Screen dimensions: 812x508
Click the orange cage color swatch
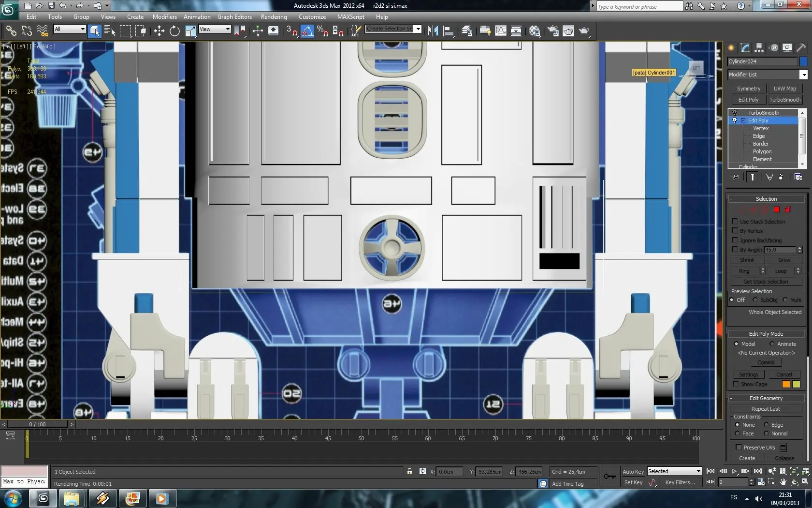coord(786,384)
